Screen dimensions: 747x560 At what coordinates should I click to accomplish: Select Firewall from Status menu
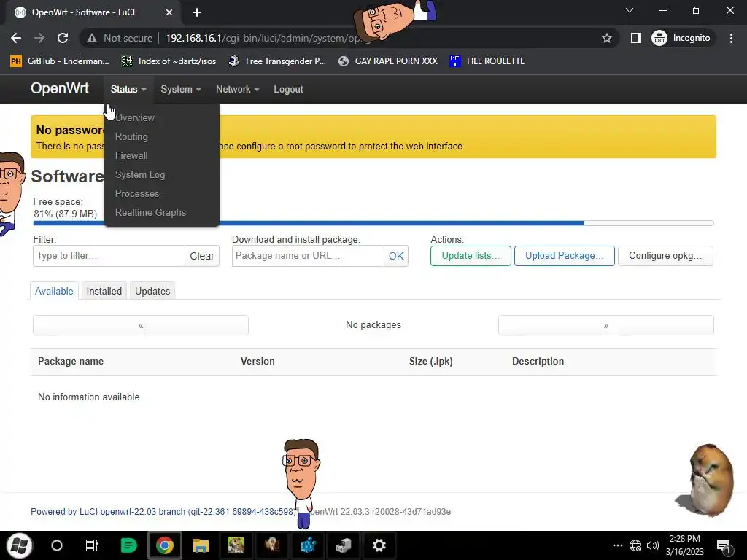click(x=131, y=156)
